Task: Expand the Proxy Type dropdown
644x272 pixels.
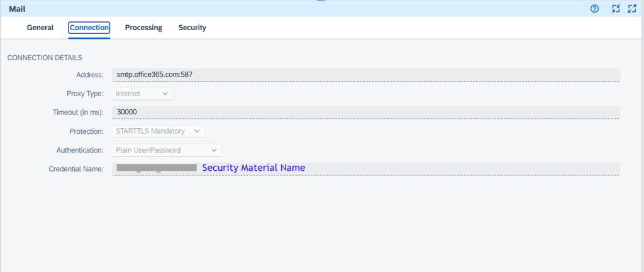Action: pos(143,94)
